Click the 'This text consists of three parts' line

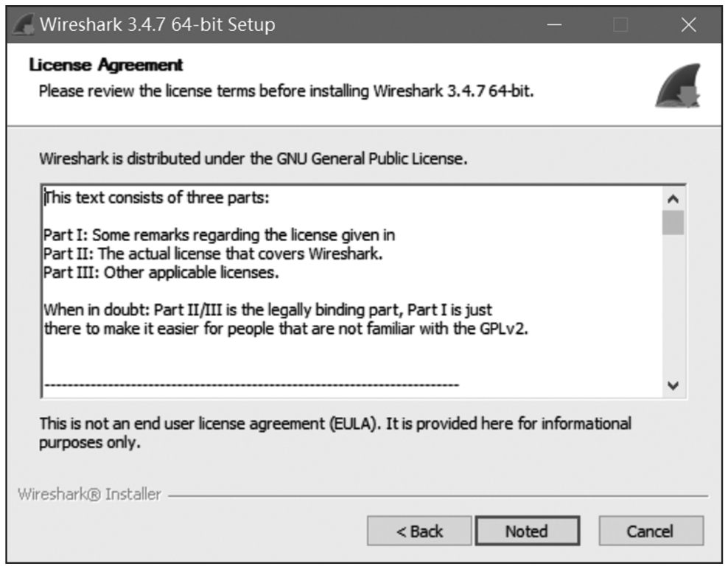click(158, 198)
